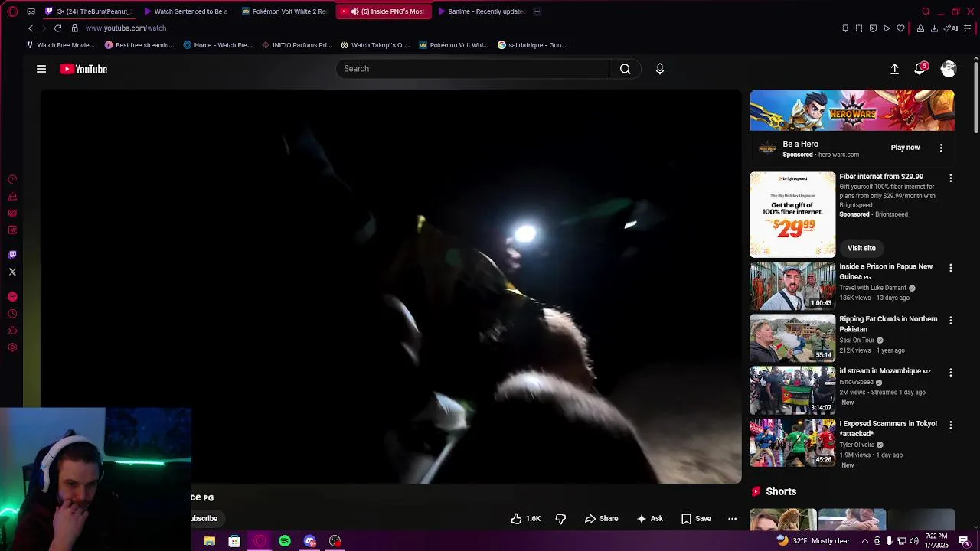The height and width of the screenshot is (551, 980).
Task: Switch to the 9anime Recently updated tab
Action: 482,11
